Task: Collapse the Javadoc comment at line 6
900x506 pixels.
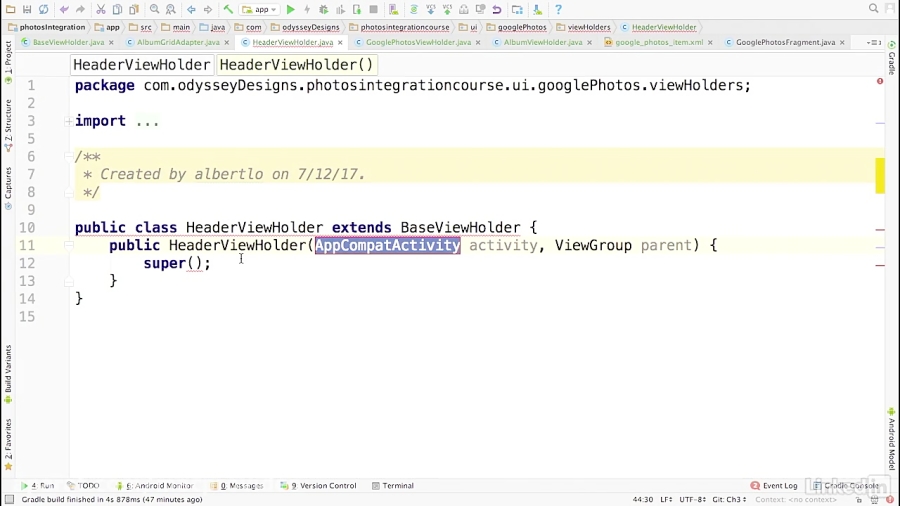Action: point(68,156)
